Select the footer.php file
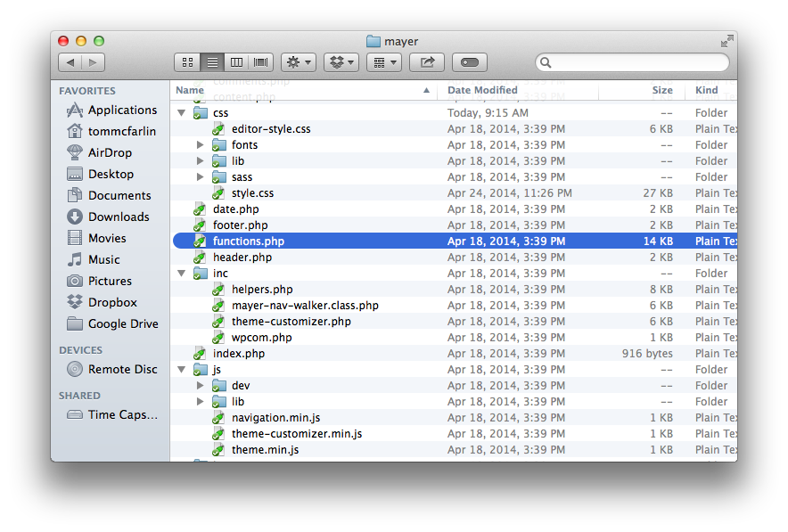The height and width of the screenshot is (532, 788). click(454, 225)
